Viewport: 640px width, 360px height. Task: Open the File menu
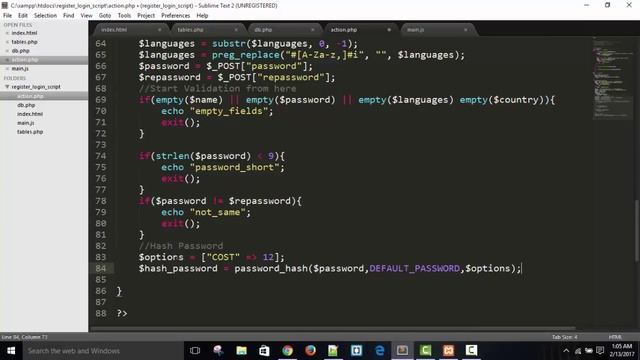(x=7, y=16)
